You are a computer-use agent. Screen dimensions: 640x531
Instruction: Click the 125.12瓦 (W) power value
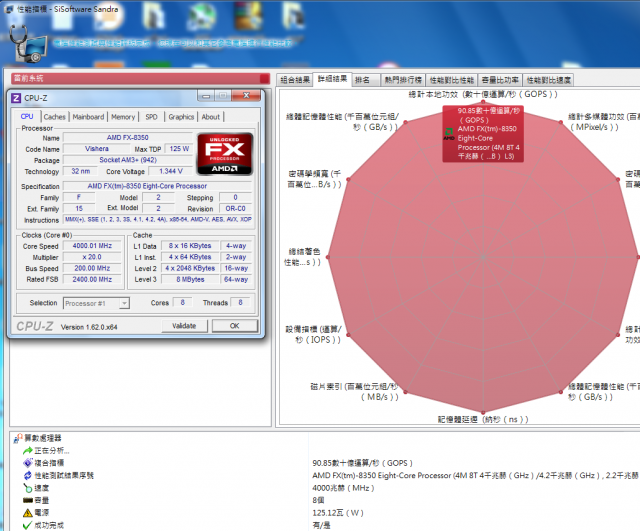point(338,513)
